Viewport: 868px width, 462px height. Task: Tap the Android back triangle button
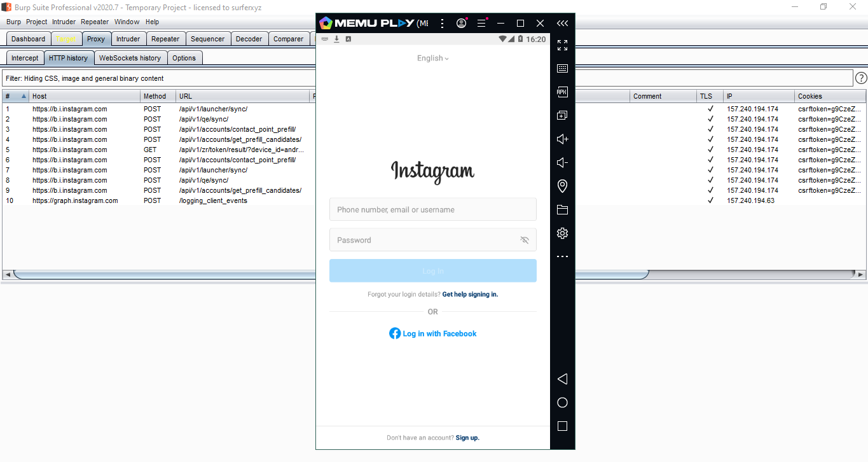click(x=562, y=379)
